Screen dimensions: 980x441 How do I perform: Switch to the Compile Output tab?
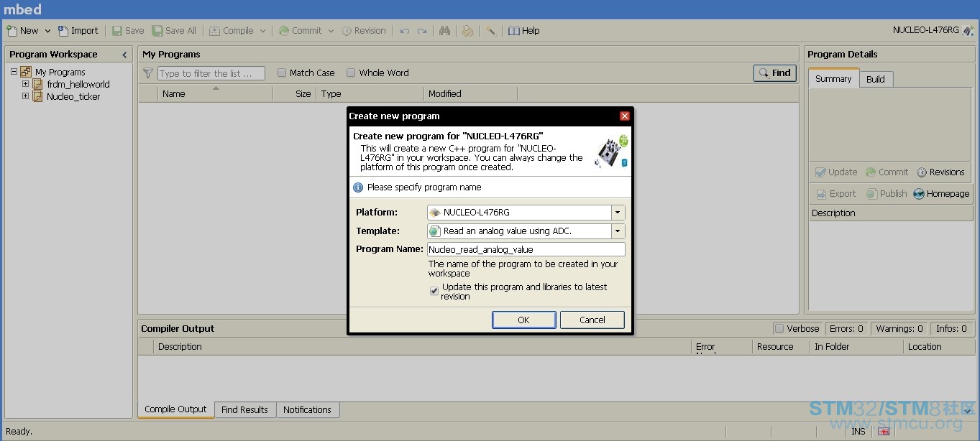click(175, 409)
